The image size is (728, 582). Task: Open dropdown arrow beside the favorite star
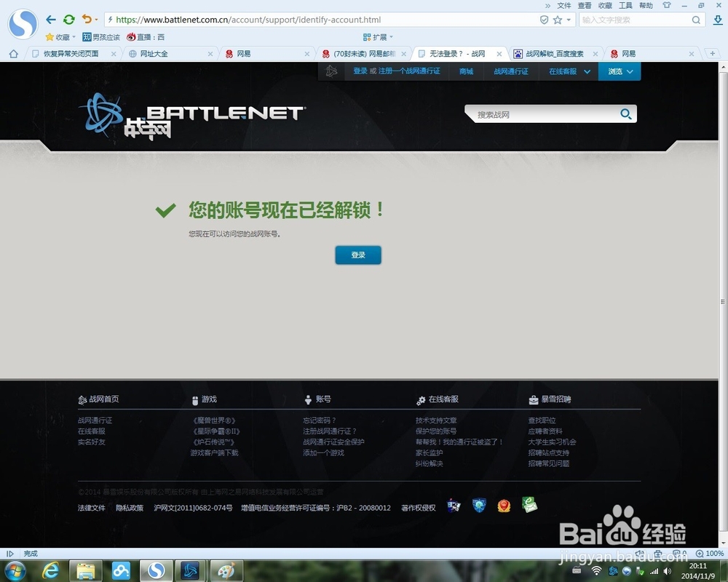coord(569,20)
